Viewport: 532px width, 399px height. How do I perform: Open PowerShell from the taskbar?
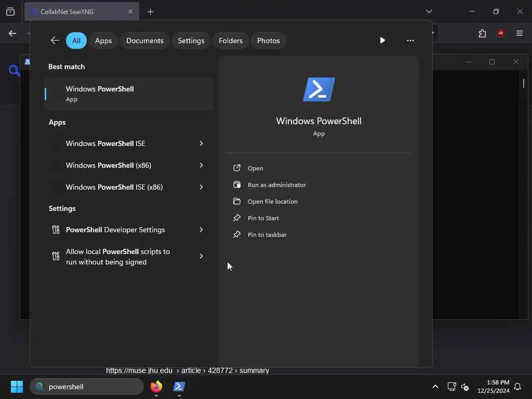[179, 387]
